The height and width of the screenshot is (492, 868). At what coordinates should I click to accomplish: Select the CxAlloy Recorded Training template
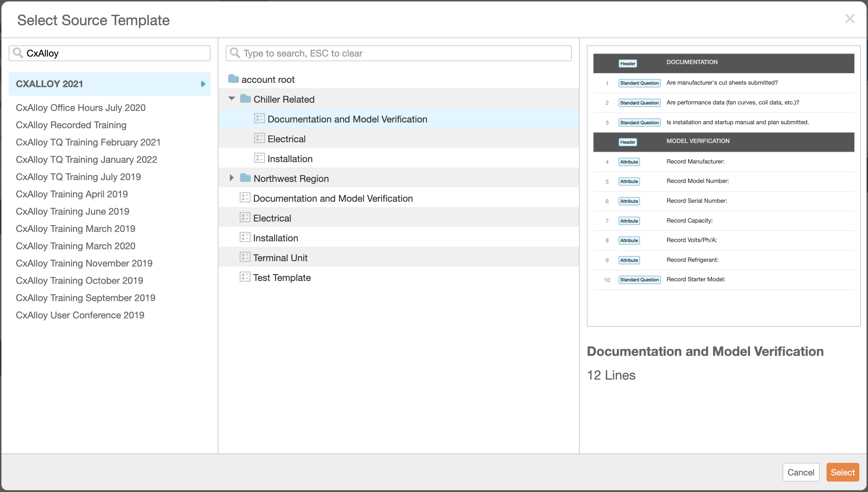[x=71, y=125]
